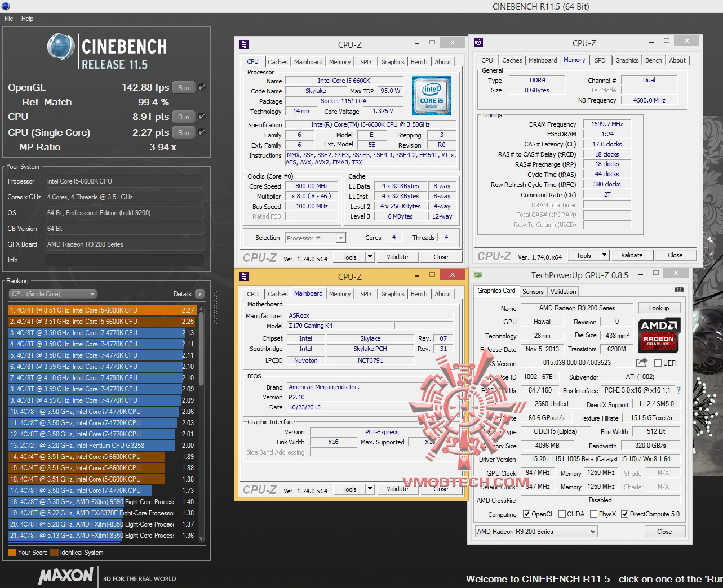Click the NB Frequency value 4600.0 MHz
Image resolution: width=723 pixels, height=588 pixels.
pyautogui.click(x=649, y=100)
